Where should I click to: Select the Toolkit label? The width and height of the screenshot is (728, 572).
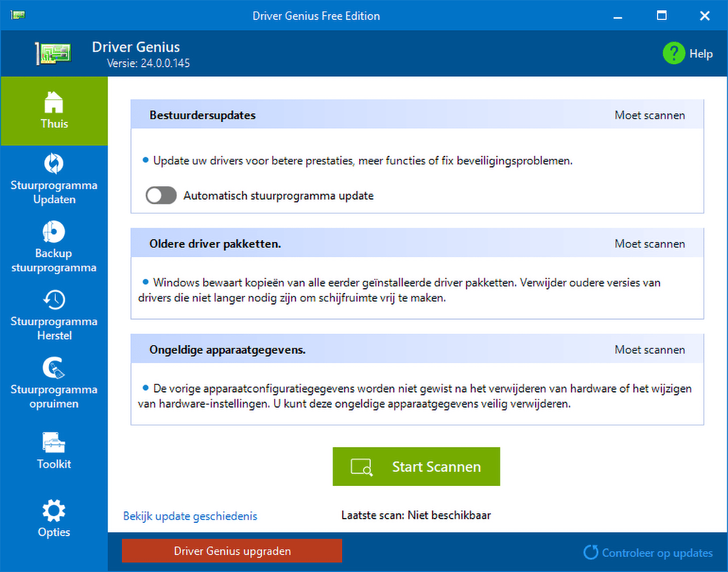click(54, 464)
